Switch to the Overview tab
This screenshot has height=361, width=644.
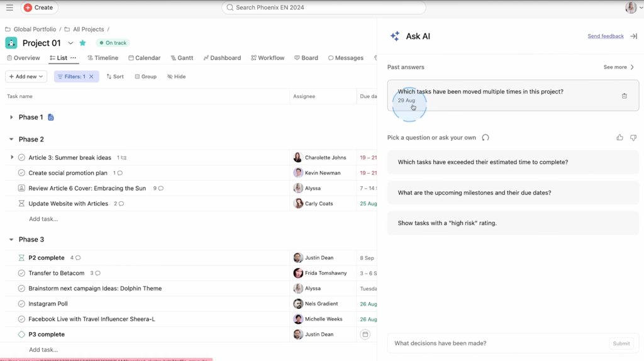(23, 58)
